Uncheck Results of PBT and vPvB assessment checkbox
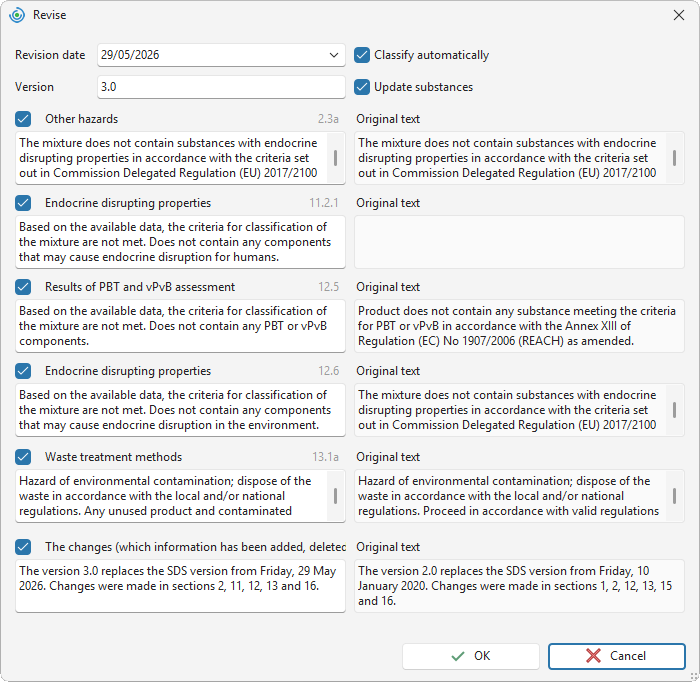Screen dimensions: 700x682 [23, 287]
